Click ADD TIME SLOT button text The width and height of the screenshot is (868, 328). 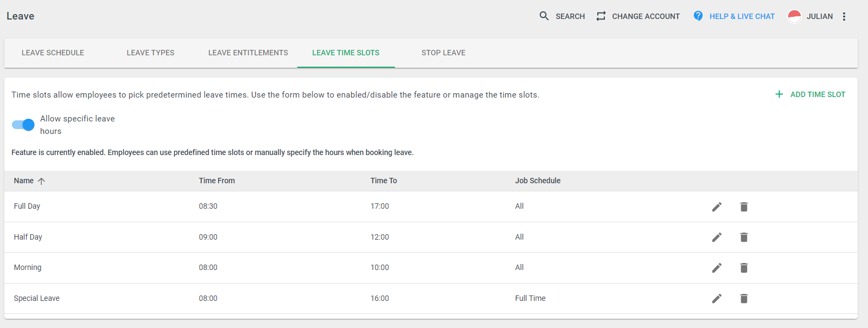pyautogui.click(x=818, y=94)
